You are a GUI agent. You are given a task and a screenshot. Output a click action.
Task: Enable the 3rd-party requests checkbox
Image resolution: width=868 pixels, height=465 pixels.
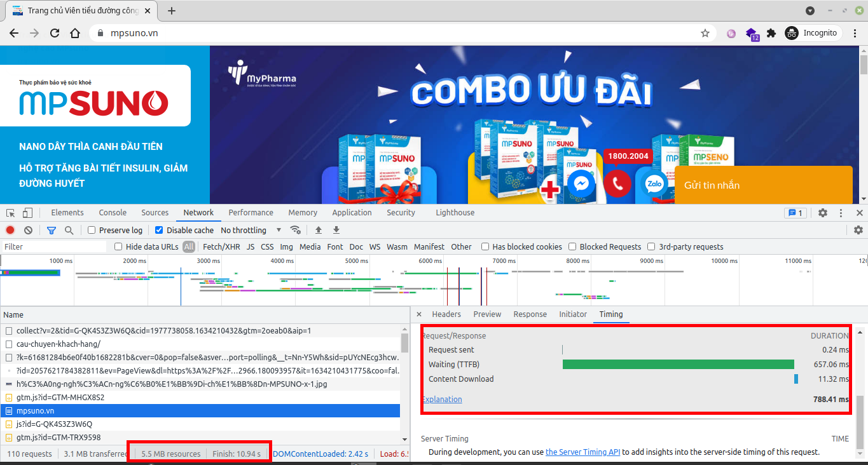(651, 247)
